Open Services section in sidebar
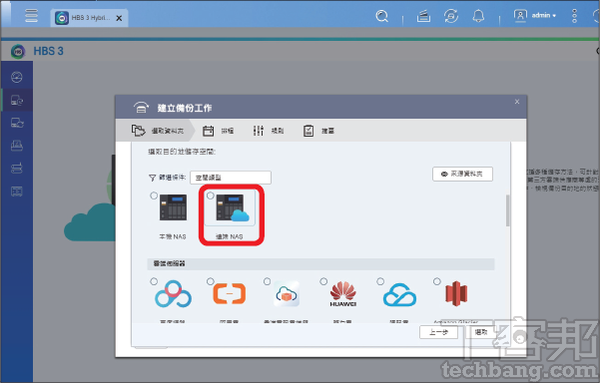Image resolution: width=600 pixels, height=383 pixels. [16, 191]
